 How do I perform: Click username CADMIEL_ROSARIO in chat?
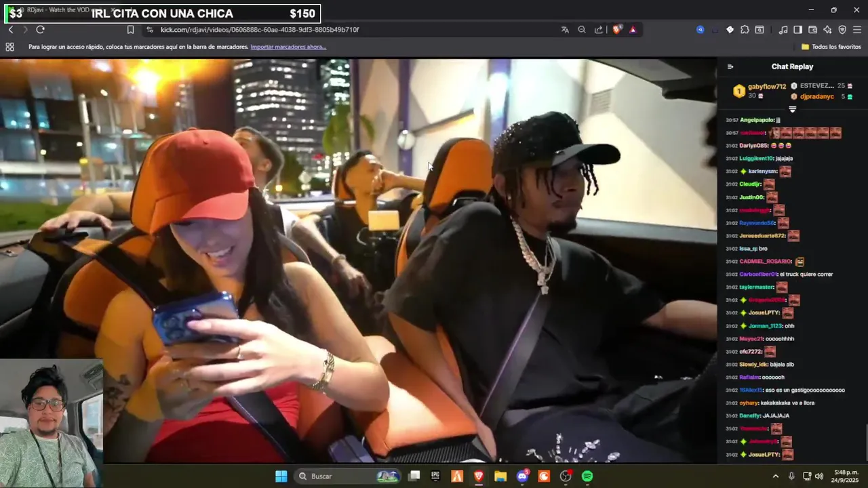pyautogui.click(x=766, y=262)
